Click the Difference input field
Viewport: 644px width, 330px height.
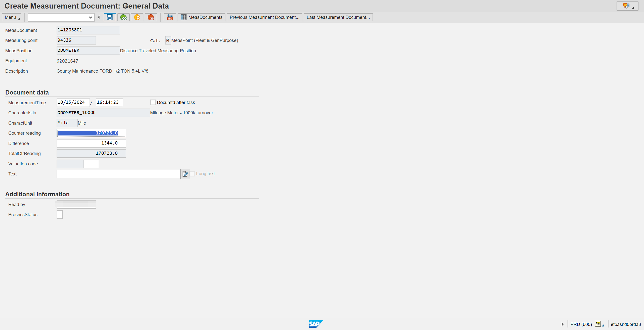91,143
